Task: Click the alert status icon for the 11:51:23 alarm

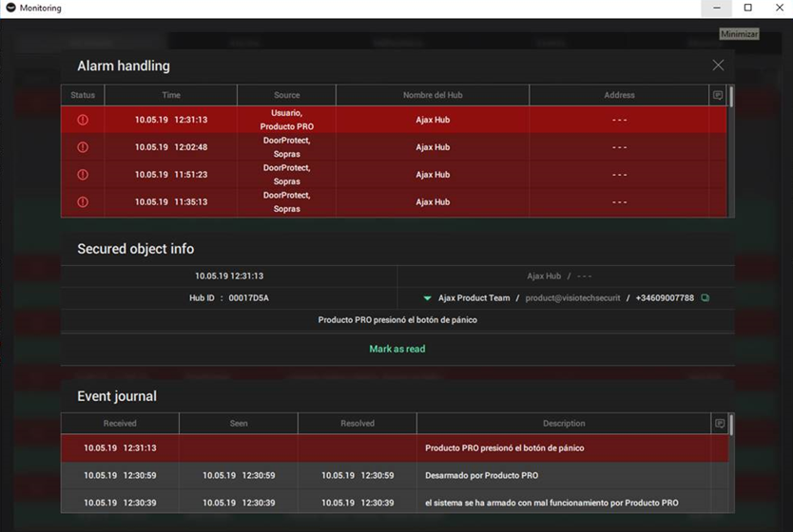Action: point(83,174)
